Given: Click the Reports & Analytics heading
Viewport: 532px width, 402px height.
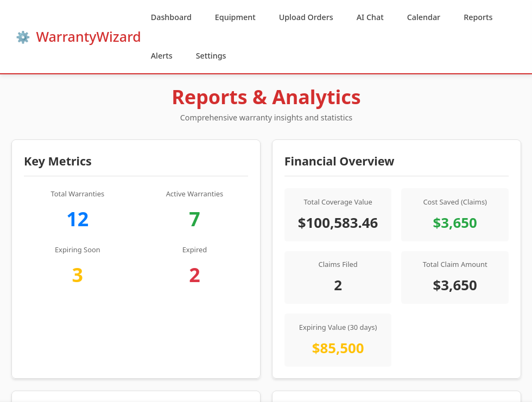Looking at the screenshot, I should (x=266, y=97).
